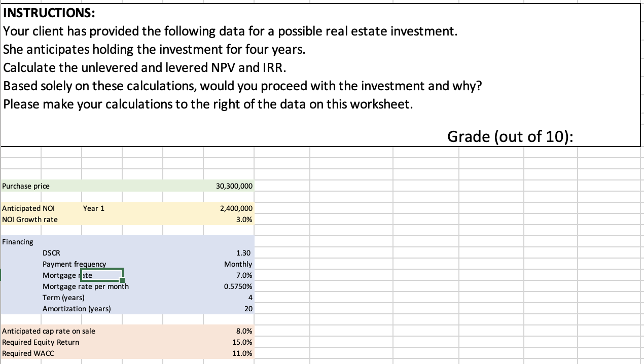Viewport: 644px width, 364px height.
Task: Select the DSCR value 1.30 cell
Action: pos(229,253)
